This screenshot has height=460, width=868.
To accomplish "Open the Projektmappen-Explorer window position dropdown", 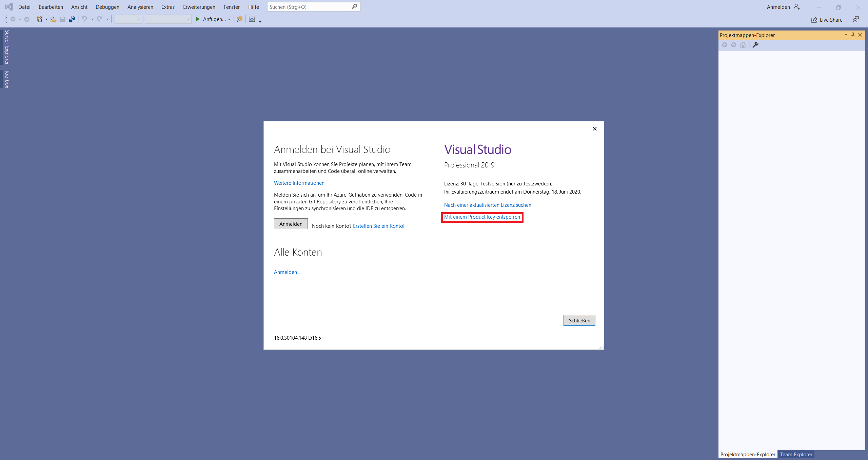I will click(x=846, y=35).
